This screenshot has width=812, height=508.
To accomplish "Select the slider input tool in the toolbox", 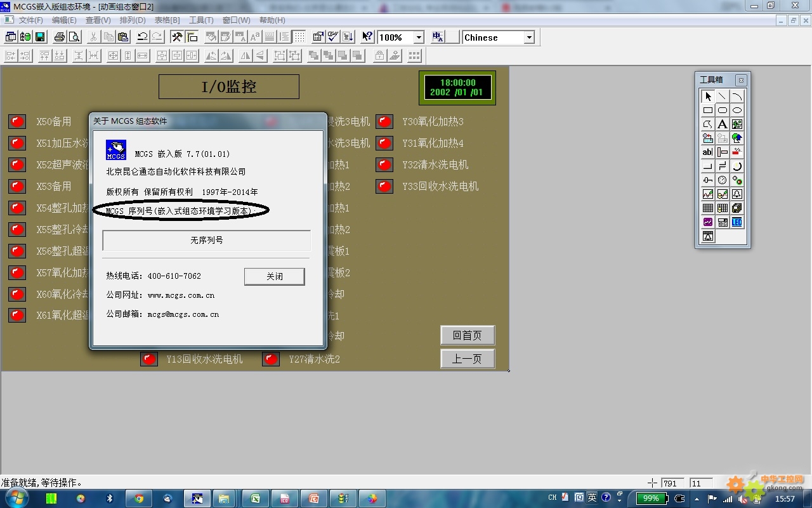I will coord(708,180).
